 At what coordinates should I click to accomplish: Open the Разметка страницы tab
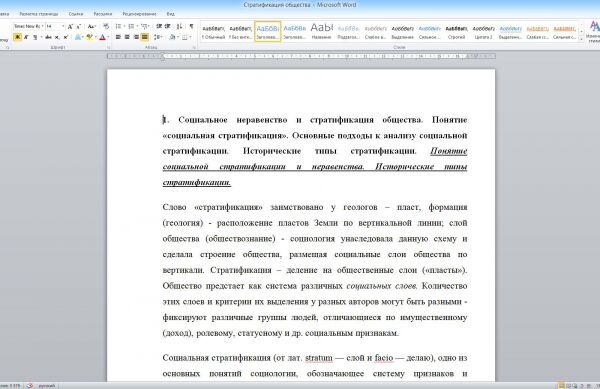coord(39,14)
